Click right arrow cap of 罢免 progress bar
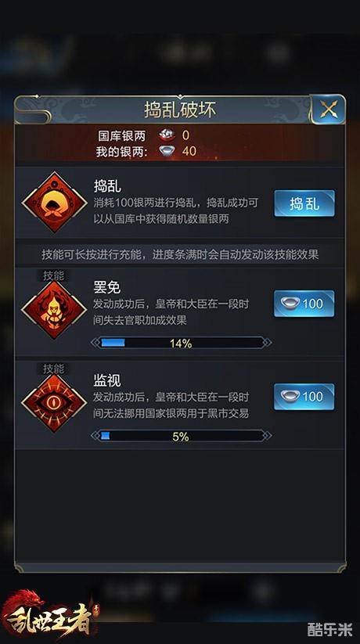This screenshot has height=644, width=360. point(267,343)
